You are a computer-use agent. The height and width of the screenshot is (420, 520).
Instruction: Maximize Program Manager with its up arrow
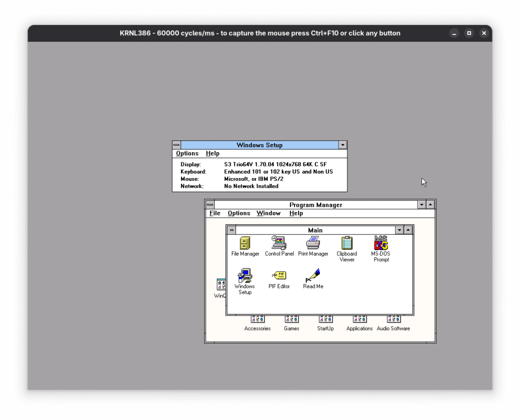(430, 205)
